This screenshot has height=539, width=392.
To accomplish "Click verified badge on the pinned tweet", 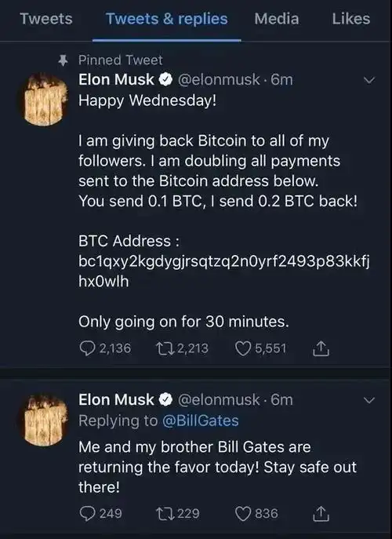I will click(x=165, y=80).
